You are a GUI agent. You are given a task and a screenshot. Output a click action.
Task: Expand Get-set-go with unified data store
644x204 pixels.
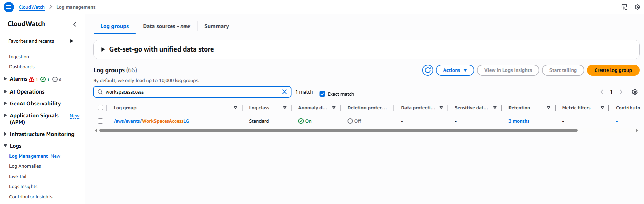pos(103,49)
